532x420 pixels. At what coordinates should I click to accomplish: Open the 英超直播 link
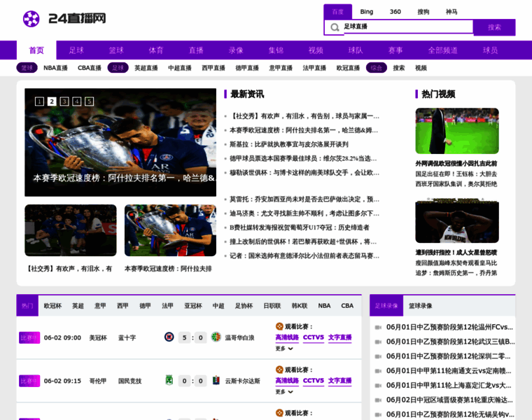(146, 68)
